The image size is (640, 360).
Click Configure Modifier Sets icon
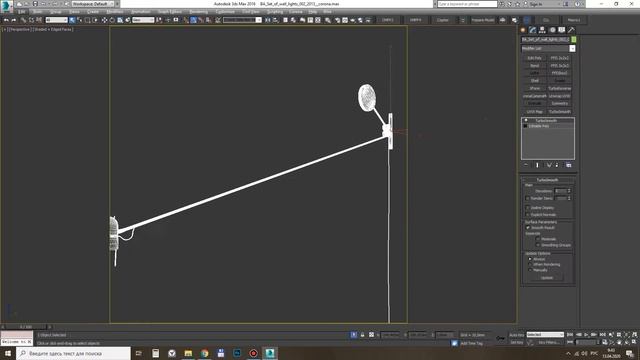(x=569, y=165)
